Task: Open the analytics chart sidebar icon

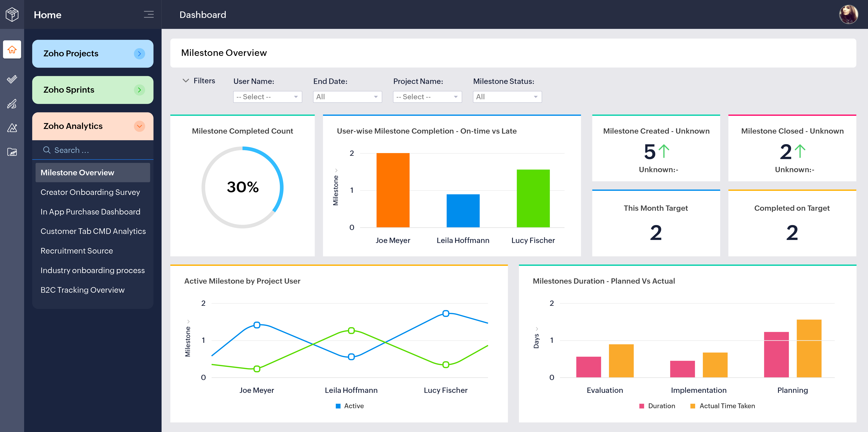Action: pyautogui.click(x=12, y=128)
